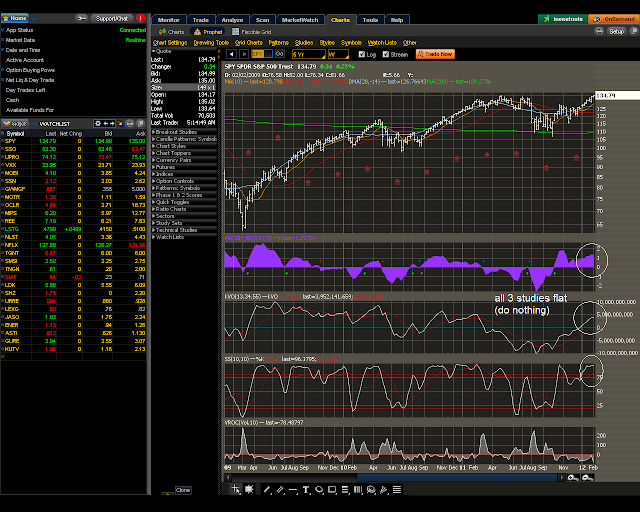Select the Fibonacci spiral tool
The image size is (640, 512).
[371, 490]
